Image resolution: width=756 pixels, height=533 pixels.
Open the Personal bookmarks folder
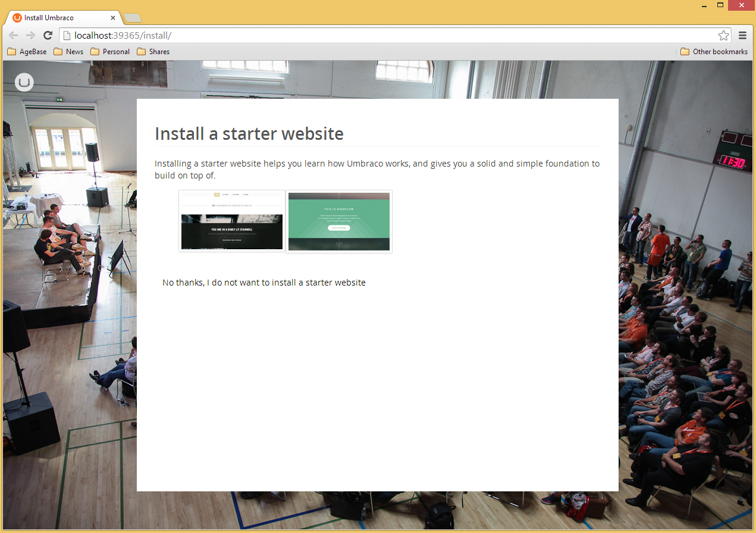click(x=110, y=52)
